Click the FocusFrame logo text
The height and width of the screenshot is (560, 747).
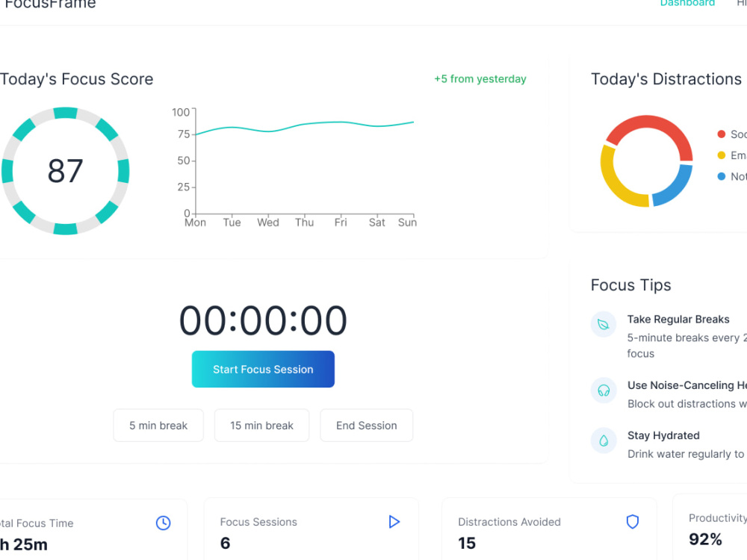[x=50, y=4]
